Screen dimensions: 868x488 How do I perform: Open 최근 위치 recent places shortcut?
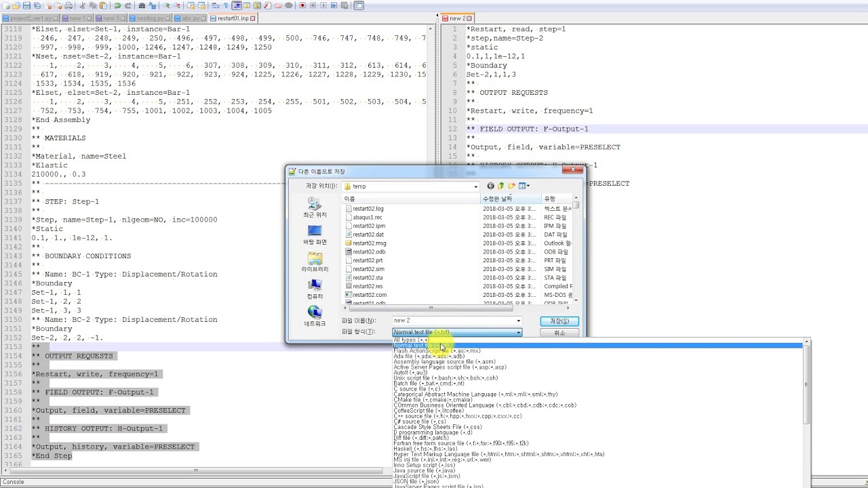315,207
